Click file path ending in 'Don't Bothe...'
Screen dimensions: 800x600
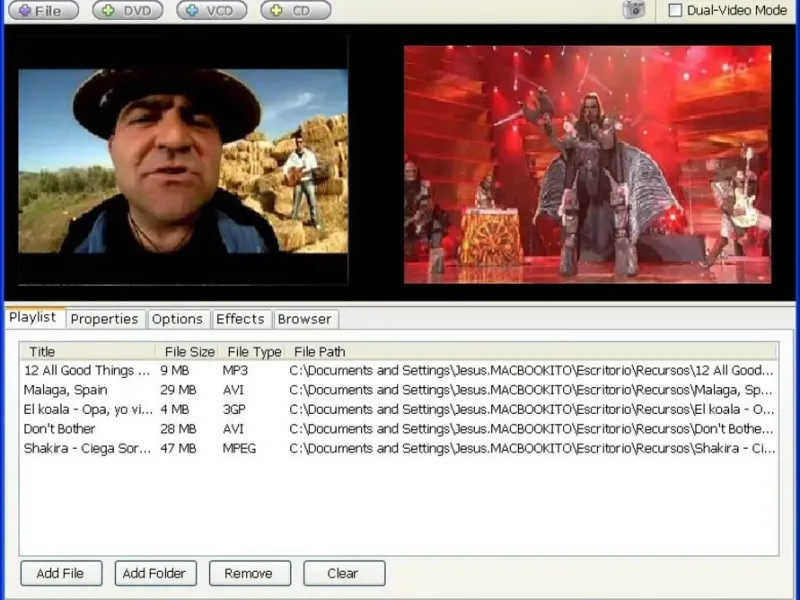tap(531, 429)
